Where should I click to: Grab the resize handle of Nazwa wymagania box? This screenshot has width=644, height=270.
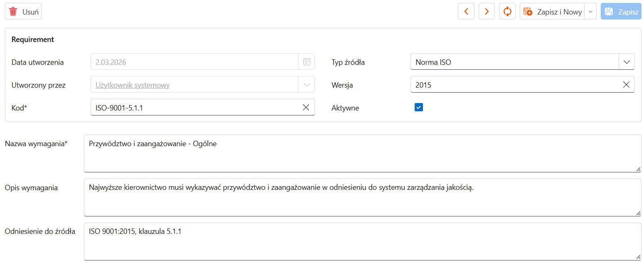pyautogui.click(x=638, y=169)
